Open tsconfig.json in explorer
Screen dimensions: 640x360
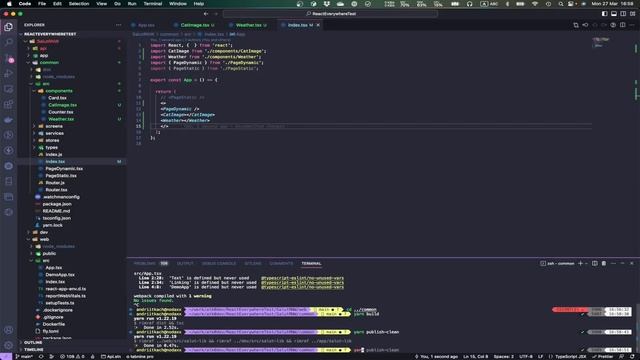tap(56, 218)
